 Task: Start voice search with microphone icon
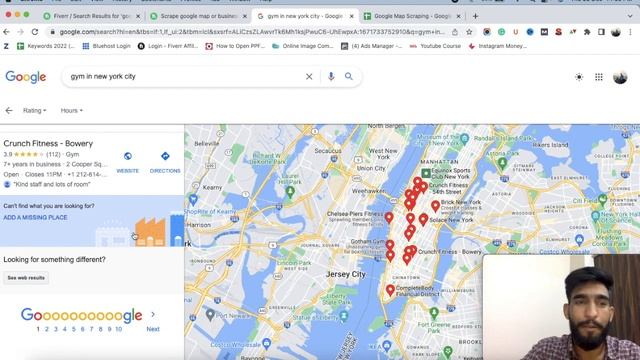click(x=331, y=76)
